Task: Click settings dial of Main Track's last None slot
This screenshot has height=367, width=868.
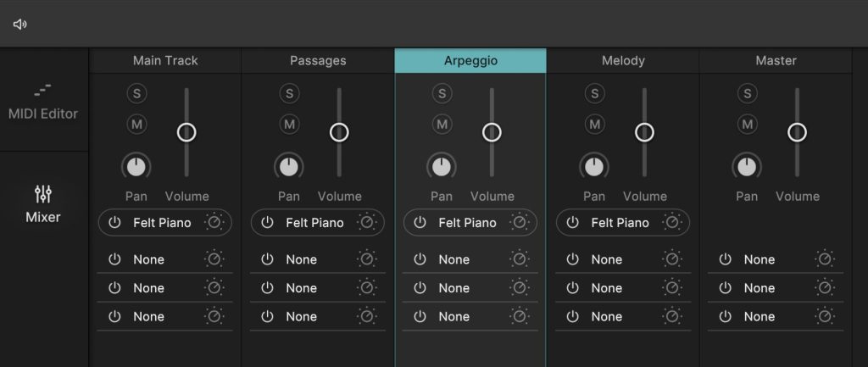Action: 214,316
